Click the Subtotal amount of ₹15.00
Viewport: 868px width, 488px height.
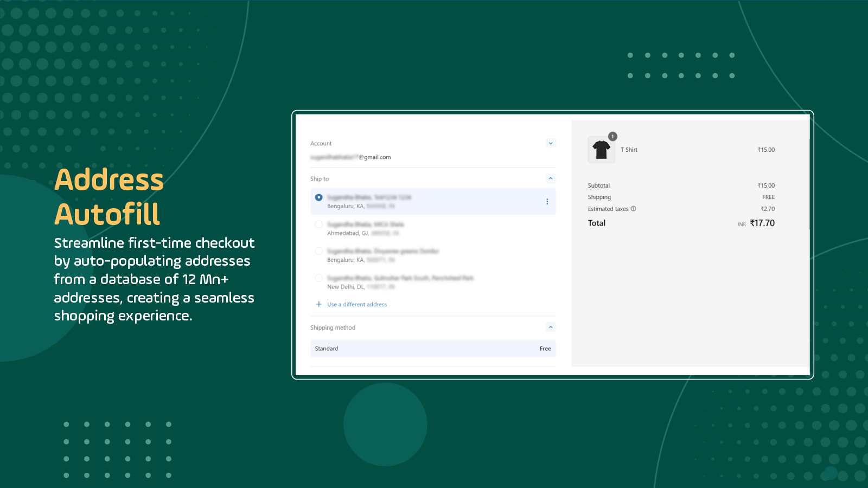[766, 185]
